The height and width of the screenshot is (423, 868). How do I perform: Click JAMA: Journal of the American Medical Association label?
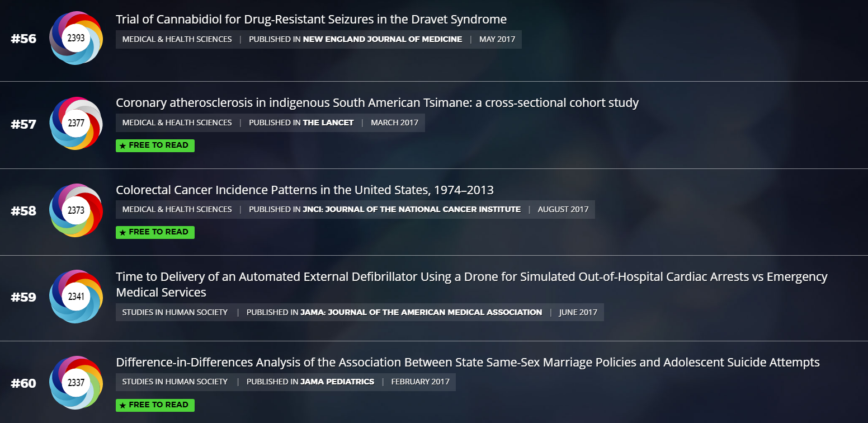(x=421, y=312)
